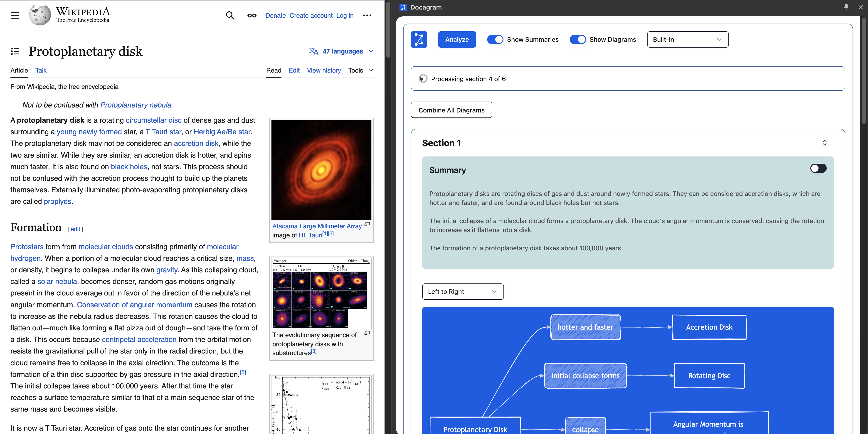
Task: Enlarge the HL Tauri image caption icon
Action: click(x=367, y=224)
